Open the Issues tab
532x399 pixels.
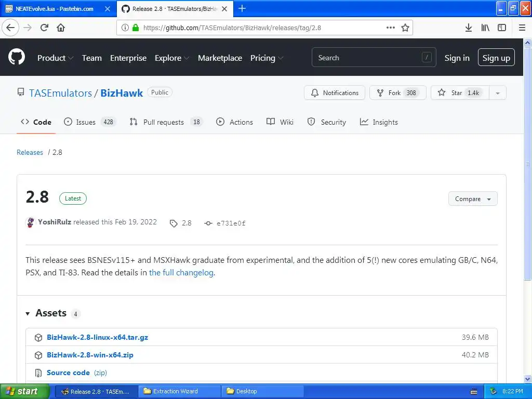(90, 122)
